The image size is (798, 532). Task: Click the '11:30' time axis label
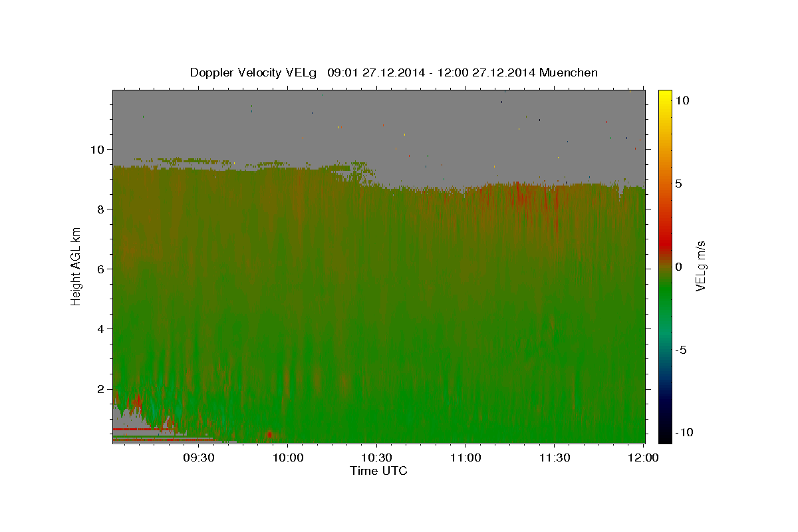click(554, 458)
